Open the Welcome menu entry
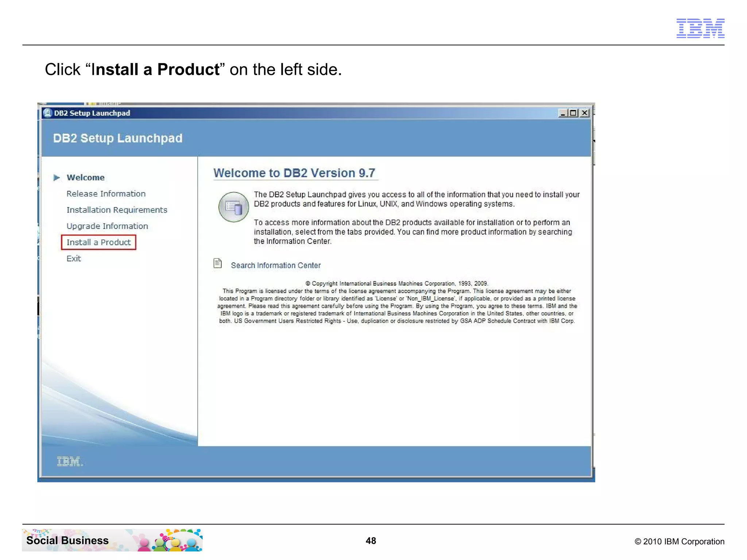Screen dimensions: 747x560 point(85,178)
